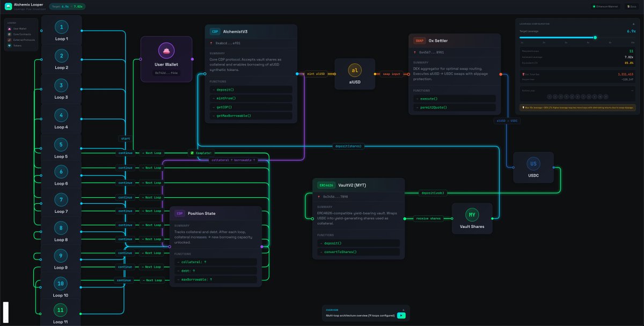The height and width of the screenshot is (326, 644).
Task: Click the ERC4626 badge on VaultV2
Action: (x=326, y=185)
